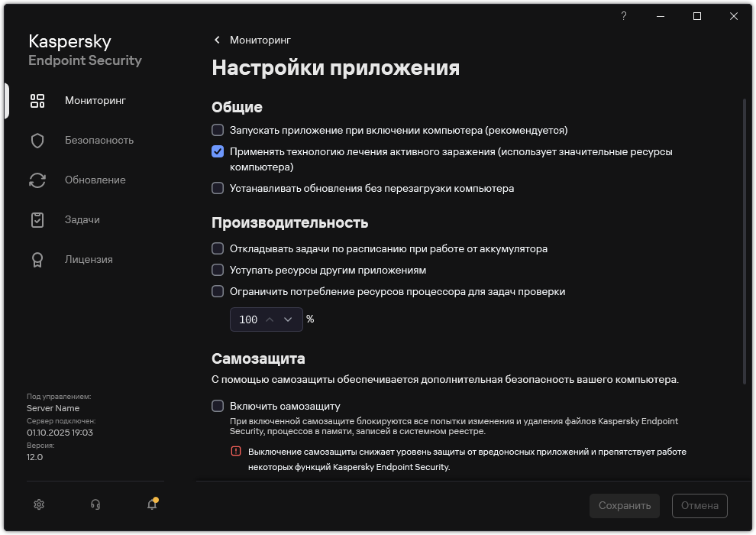
Task: Select the Мониторинг grid icon in sidebar
Action: 37,100
